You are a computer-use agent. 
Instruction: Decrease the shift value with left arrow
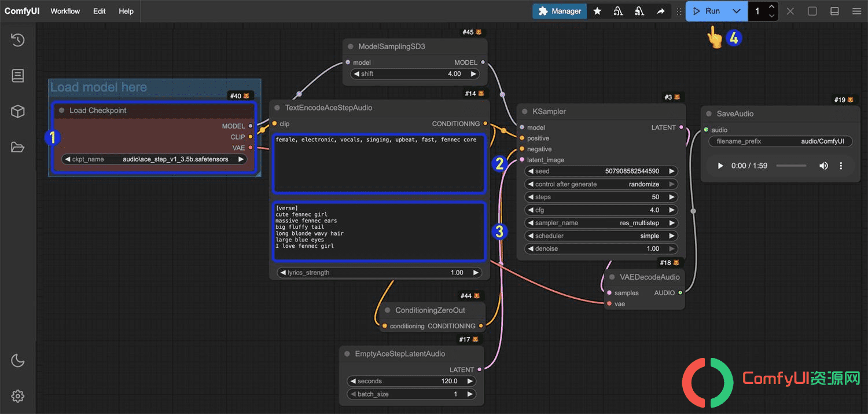coord(356,74)
